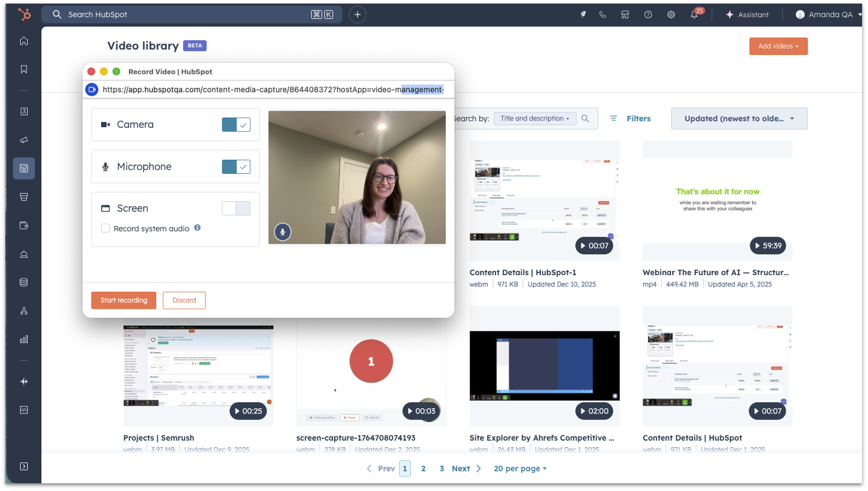
Task: Check the Record system audio checkbox
Action: (x=105, y=228)
